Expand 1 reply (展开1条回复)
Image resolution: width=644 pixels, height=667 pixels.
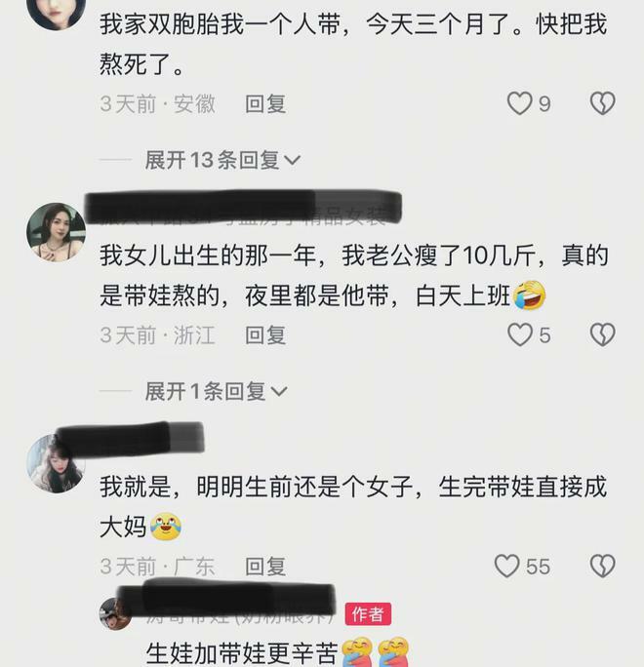[217, 391]
